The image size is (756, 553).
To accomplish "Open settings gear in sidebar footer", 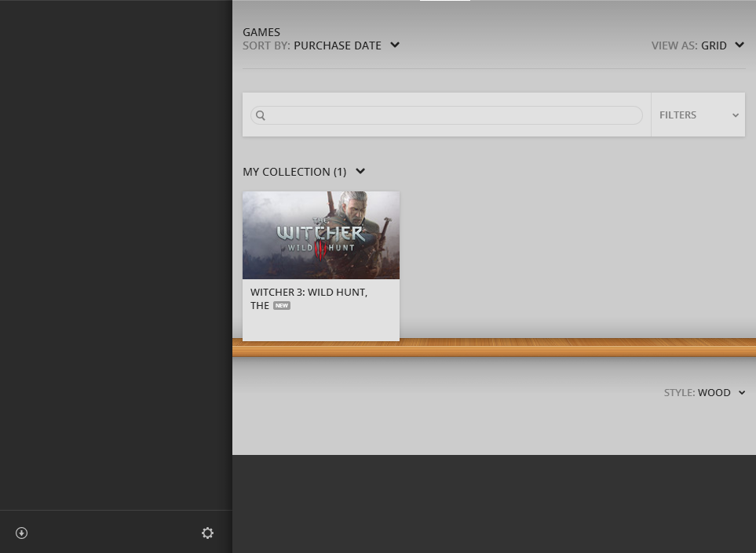I will click(207, 533).
